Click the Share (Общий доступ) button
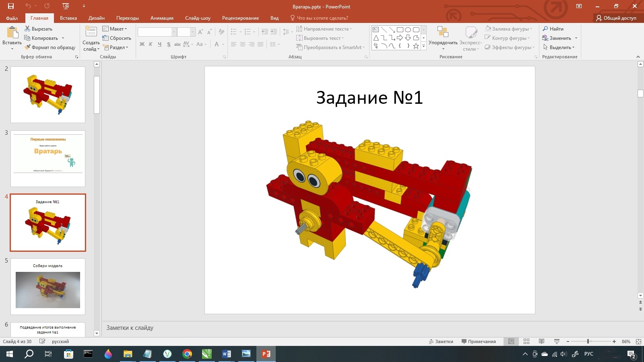The width and height of the screenshot is (644, 362). [616, 18]
